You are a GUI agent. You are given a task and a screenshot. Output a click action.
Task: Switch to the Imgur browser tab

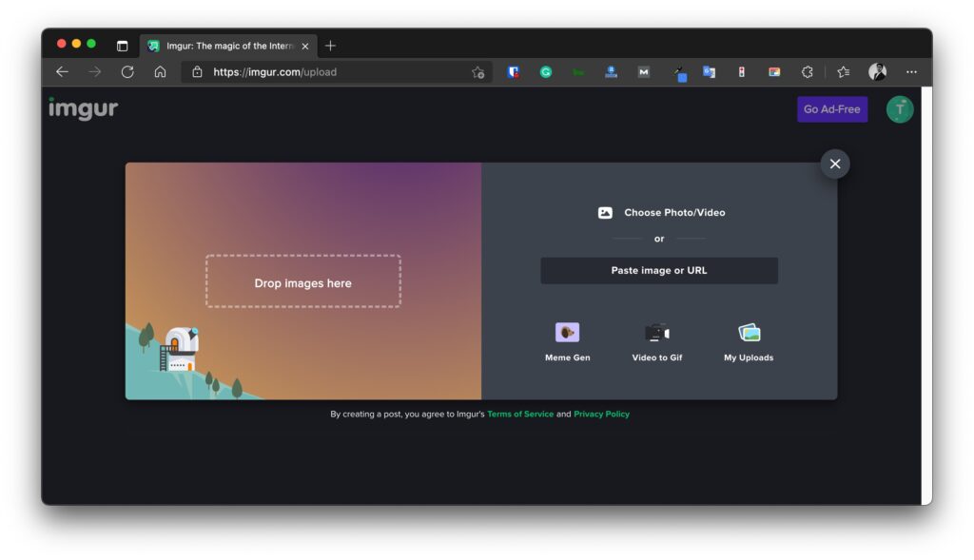tap(225, 45)
